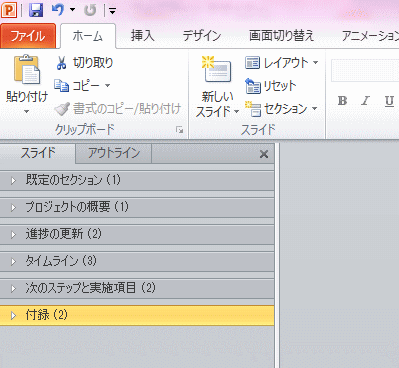Open the レイアウト dropdown arrow

coord(315,62)
